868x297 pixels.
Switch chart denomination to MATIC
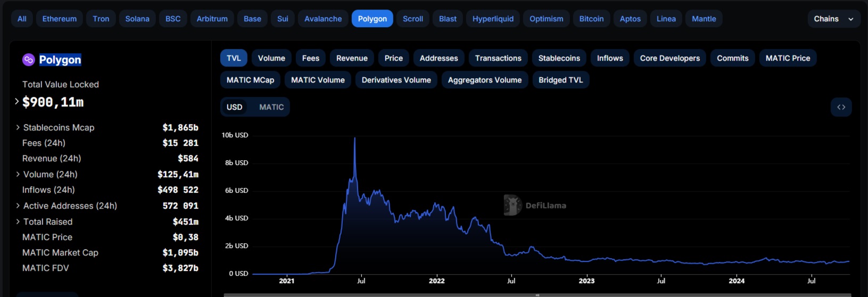pyautogui.click(x=271, y=107)
